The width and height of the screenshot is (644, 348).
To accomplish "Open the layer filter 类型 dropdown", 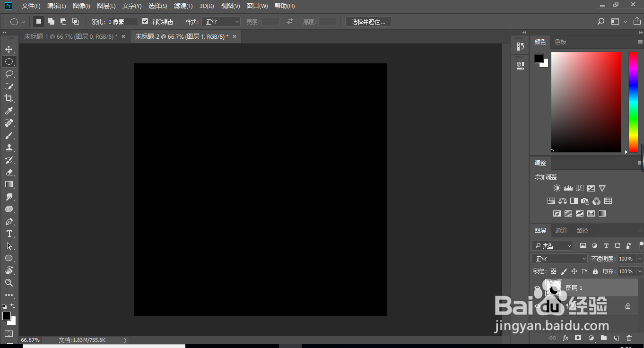I will click(x=552, y=246).
